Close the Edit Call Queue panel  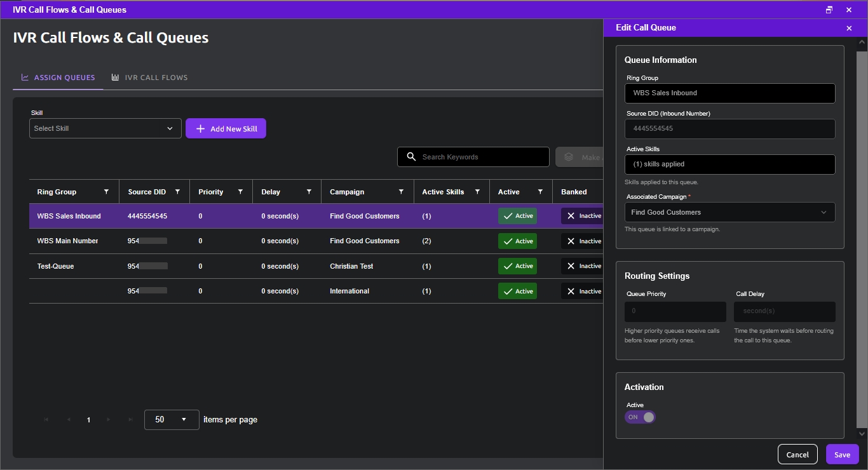[x=849, y=28]
